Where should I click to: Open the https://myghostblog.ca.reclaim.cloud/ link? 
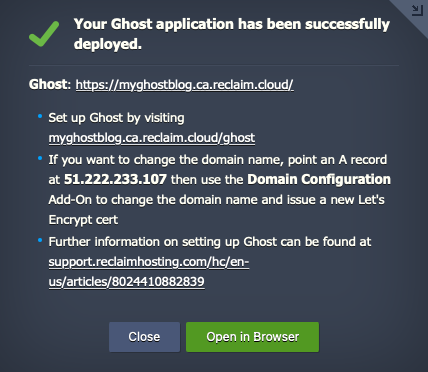[x=184, y=85]
